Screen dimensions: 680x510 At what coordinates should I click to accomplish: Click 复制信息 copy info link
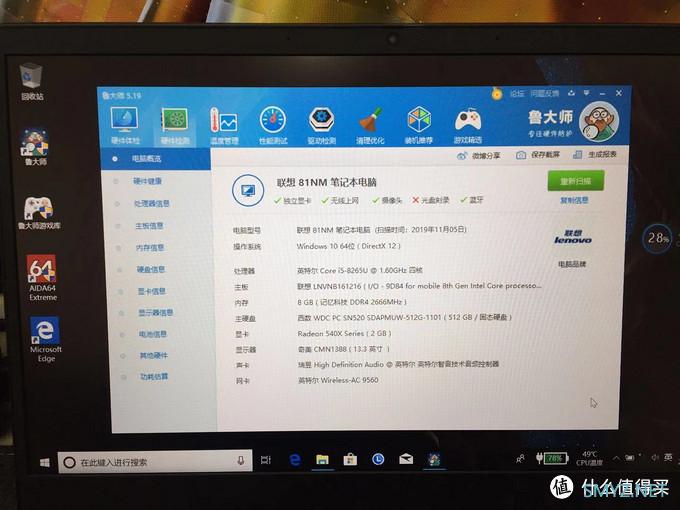[575, 200]
